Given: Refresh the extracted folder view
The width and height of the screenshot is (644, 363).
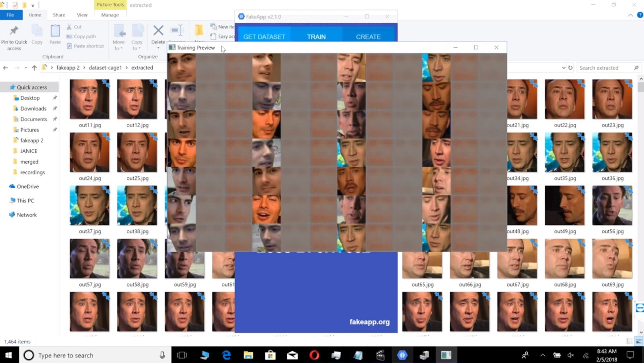Looking at the screenshot, I should click(570, 68).
